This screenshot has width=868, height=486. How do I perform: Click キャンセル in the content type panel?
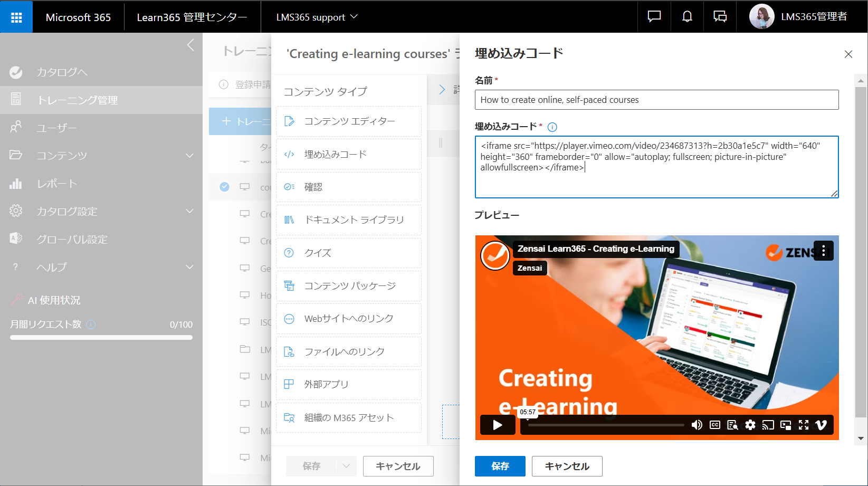(x=398, y=466)
